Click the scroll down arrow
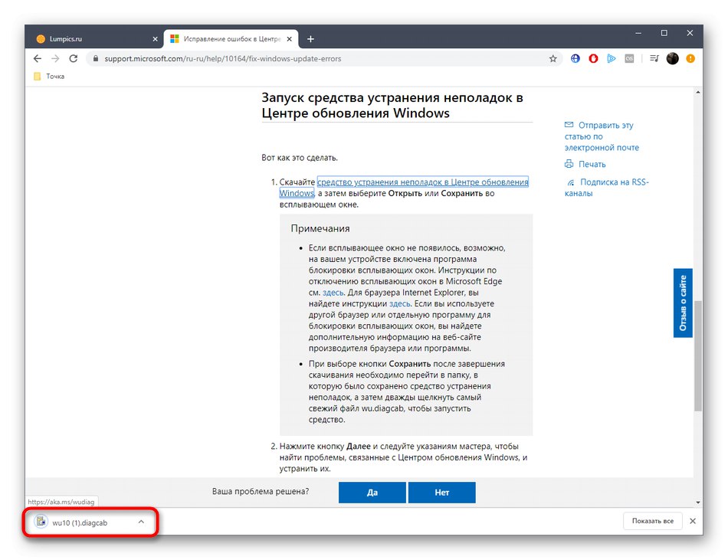728x560 pixels. point(698,502)
